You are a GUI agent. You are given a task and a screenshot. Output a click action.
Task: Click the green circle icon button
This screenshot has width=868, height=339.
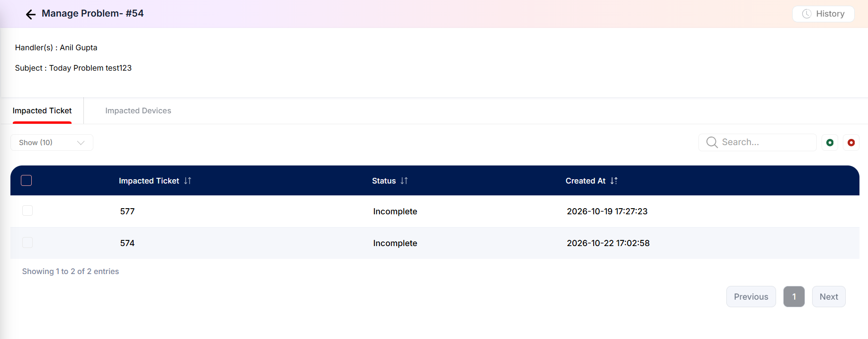830,142
